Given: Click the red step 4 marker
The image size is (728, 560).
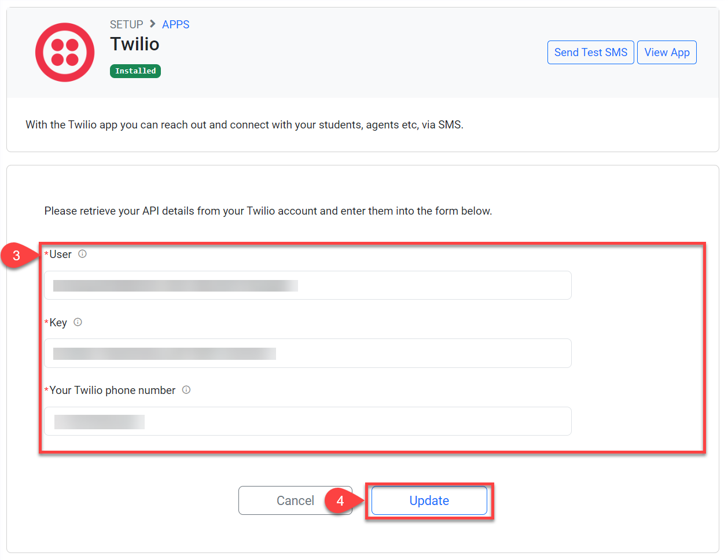Looking at the screenshot, I should coord(340,501).
